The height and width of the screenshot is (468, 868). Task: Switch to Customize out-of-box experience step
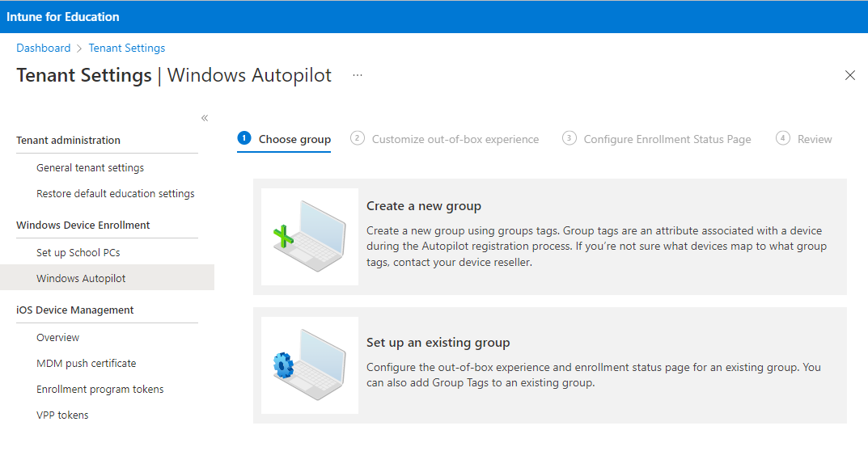point(455,138)
